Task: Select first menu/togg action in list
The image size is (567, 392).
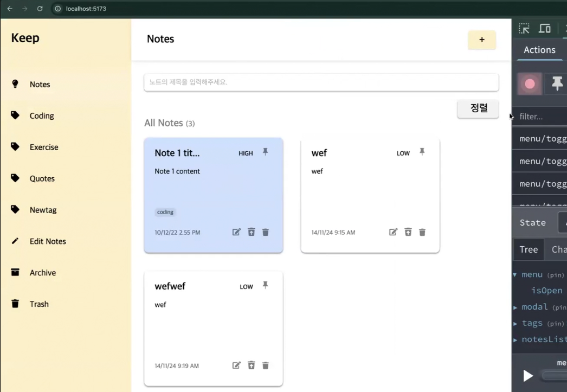Action: [540, 139]
